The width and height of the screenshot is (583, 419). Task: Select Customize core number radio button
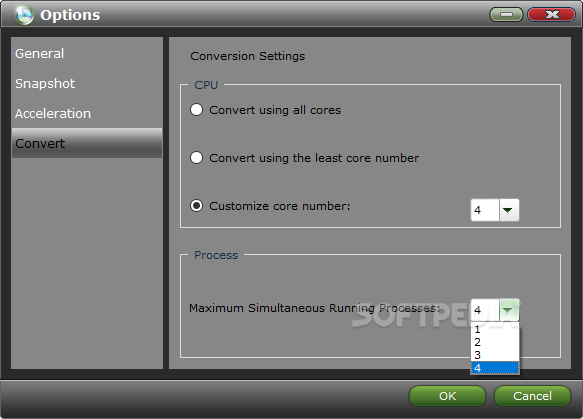point(196,206)
